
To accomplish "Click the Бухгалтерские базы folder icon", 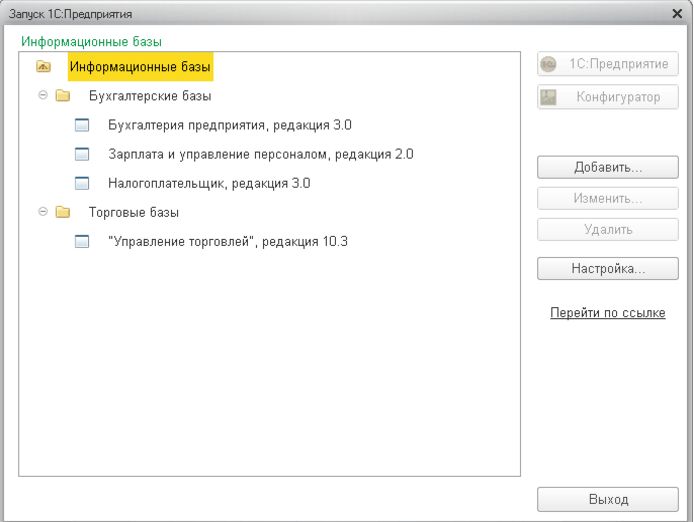I will pos(63,95).
